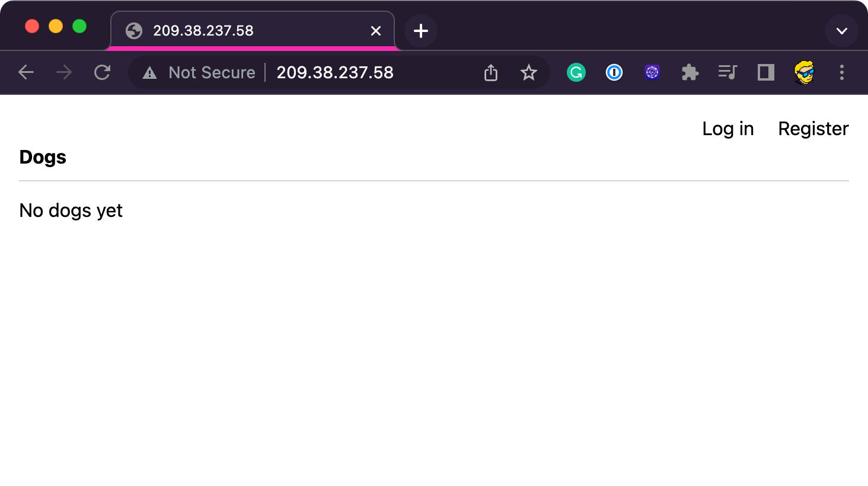
Task: Open the user profile avatar
Action: pyautogui.click(x=804, y=72)
